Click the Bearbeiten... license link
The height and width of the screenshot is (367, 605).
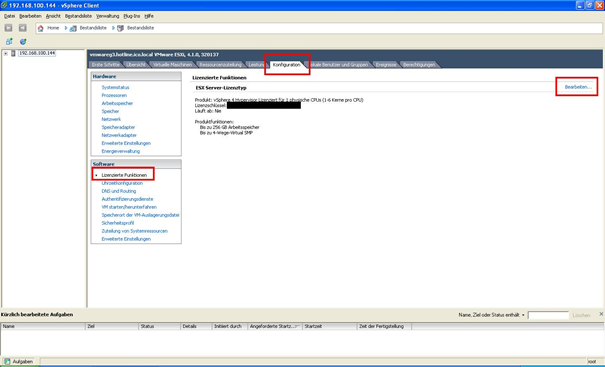[x=578, y=87]
